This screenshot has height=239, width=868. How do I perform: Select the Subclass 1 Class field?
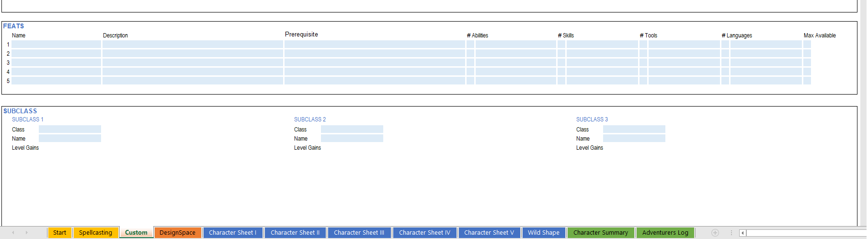(69, 129)
